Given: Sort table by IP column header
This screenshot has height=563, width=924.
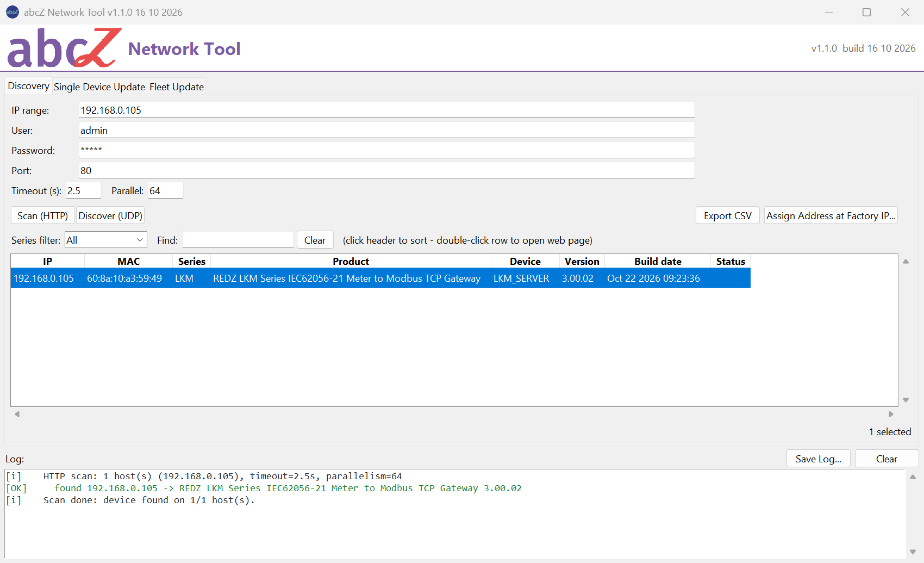Looking at the screenshot, I should [48, 261].
